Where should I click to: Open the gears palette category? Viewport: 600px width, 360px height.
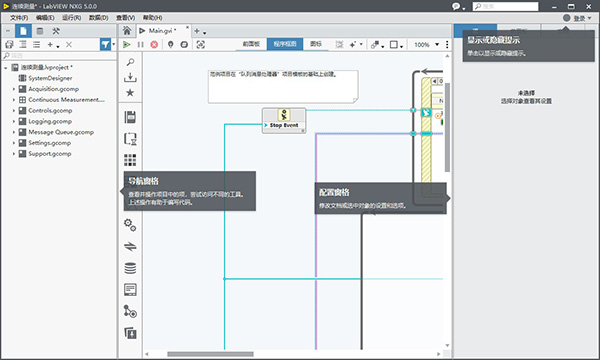[x=130, y=225]
